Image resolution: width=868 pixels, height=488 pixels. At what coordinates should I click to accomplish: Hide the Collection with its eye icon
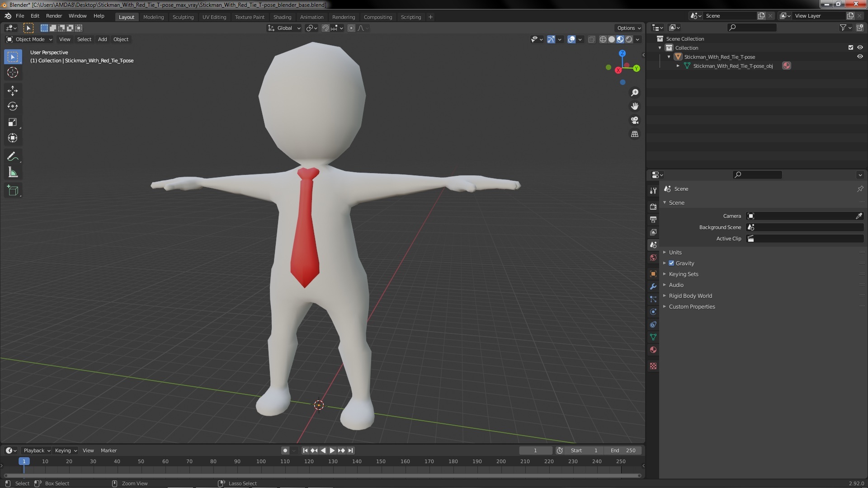click(x=860, y=47)
